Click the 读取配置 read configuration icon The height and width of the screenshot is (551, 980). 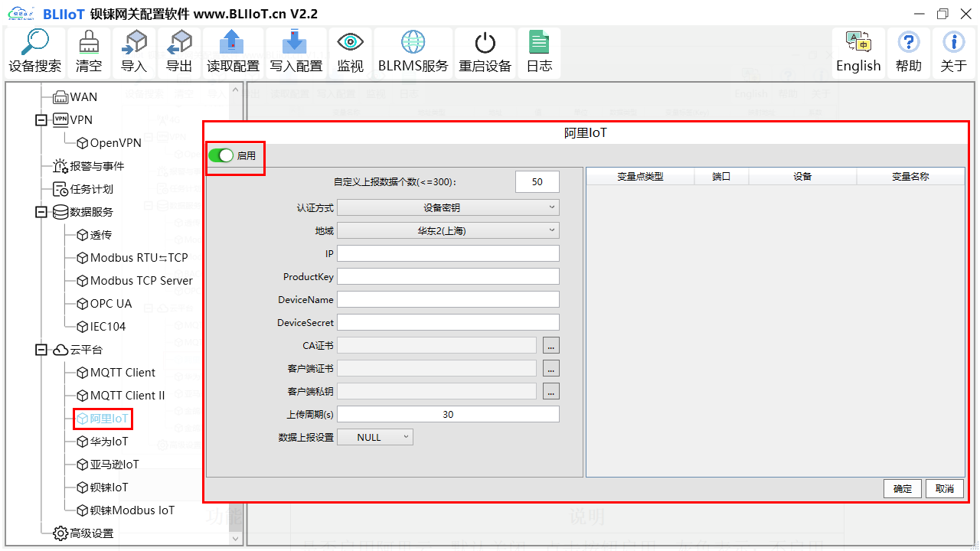(233, 52)
